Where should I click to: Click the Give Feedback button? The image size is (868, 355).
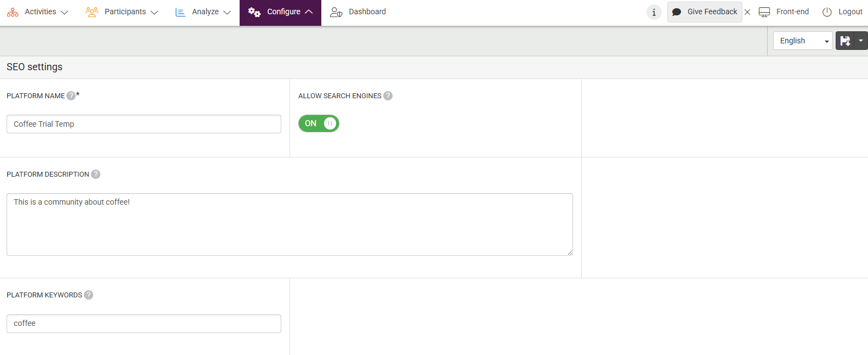pyautogui.click(x=705, y=12)
